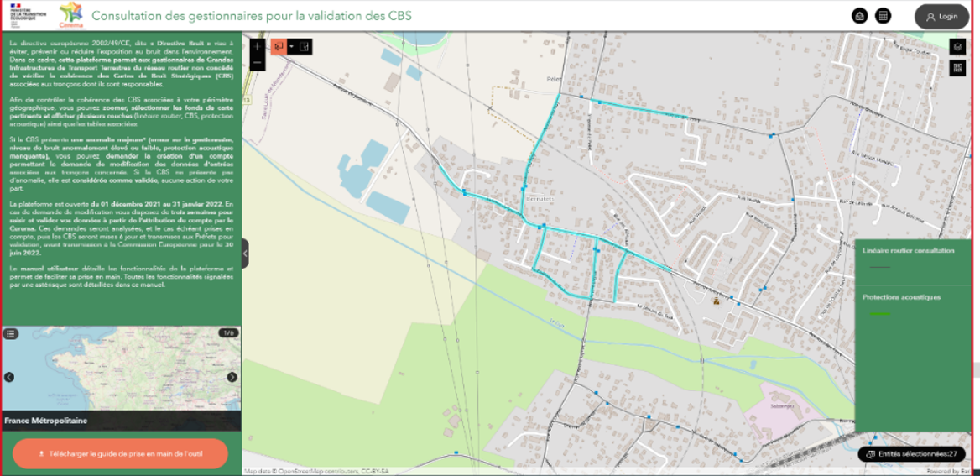
Task: Zoom out the map with minus button
Action: pyautogui.click(x=257, y=63)
